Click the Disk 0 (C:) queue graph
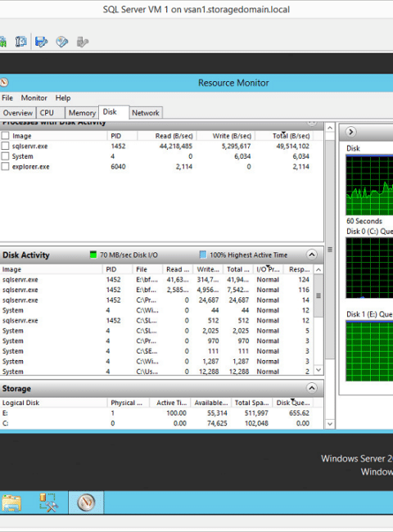Screen dimensions: 393x532 point(369,268)
